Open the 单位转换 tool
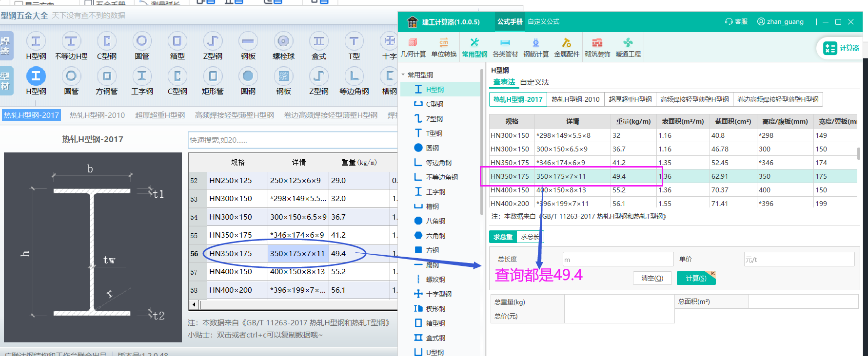Viewport: 868px width, 356px height. [444, 47]
